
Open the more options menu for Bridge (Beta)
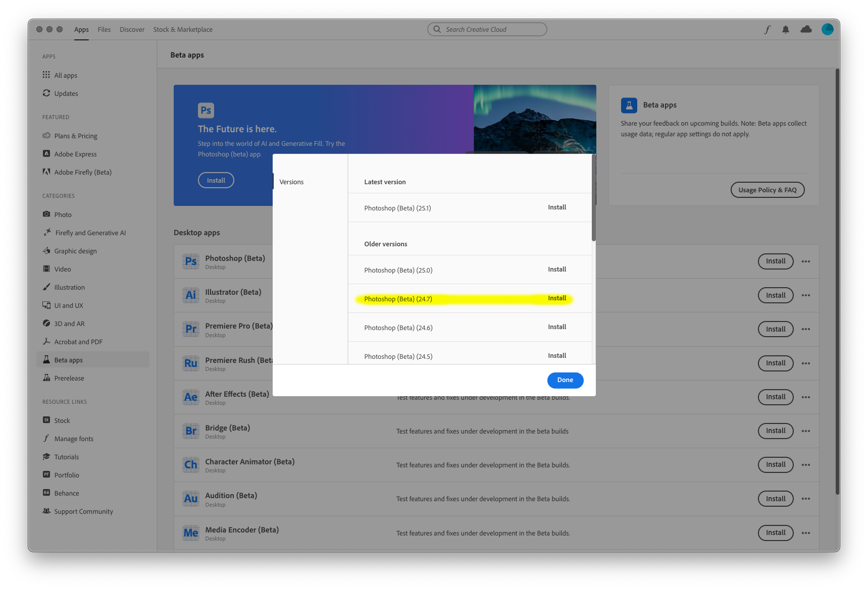point(805,431)
